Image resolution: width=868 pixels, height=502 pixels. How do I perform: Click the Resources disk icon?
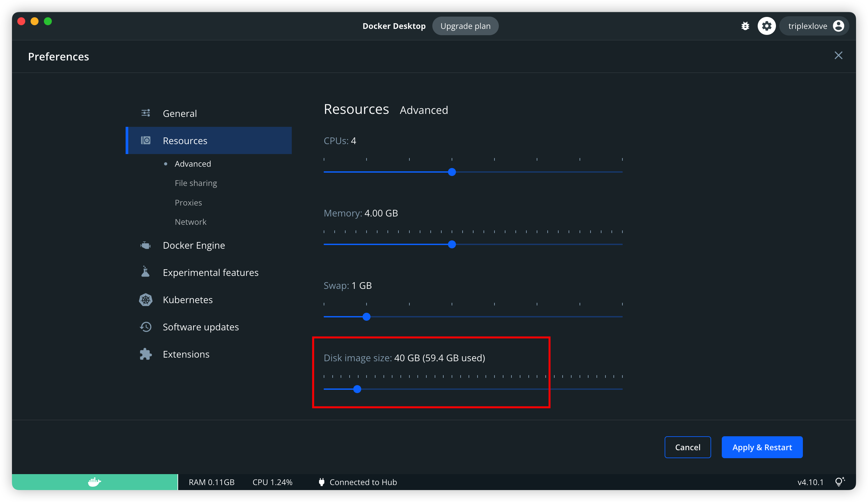click(x=146, y=140)
